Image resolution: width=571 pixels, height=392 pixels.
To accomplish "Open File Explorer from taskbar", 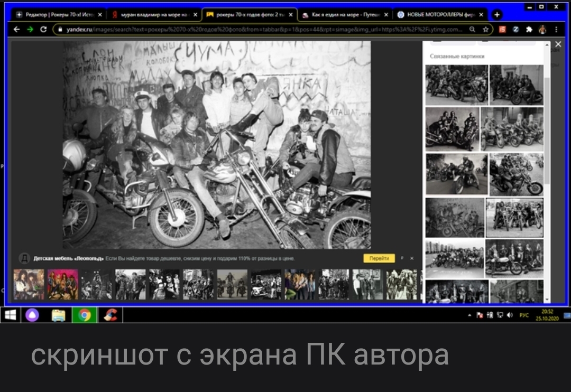I will pyautogui.click(x=59, y=315).
